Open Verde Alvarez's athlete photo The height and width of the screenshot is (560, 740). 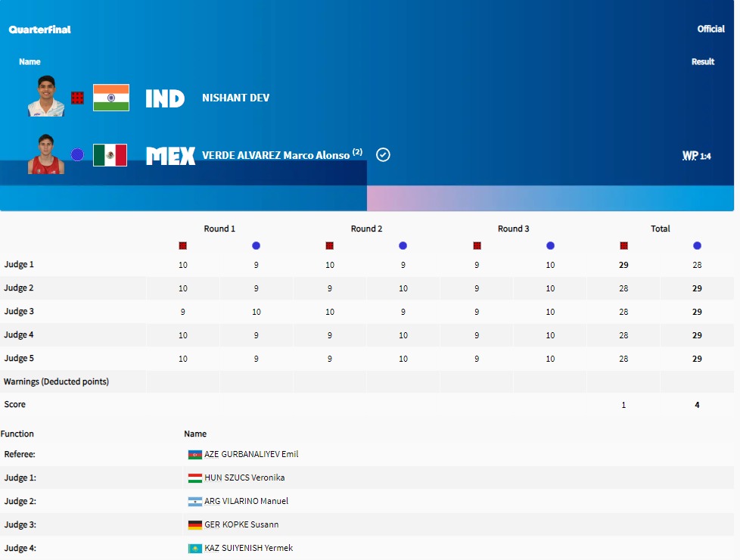46,154
